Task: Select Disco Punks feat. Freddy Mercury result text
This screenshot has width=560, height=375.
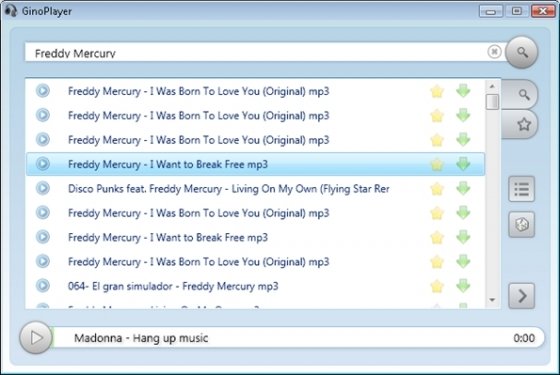Action: tap(229, 189)
